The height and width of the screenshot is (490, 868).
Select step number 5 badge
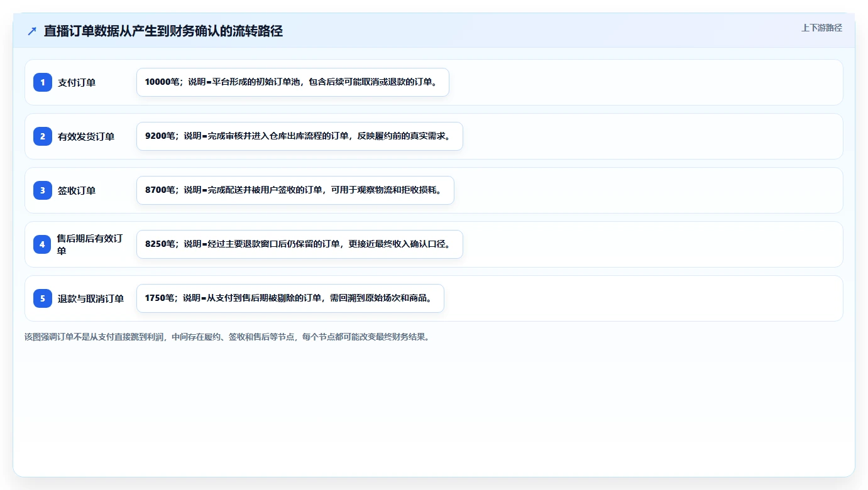[x=43, y=298]
